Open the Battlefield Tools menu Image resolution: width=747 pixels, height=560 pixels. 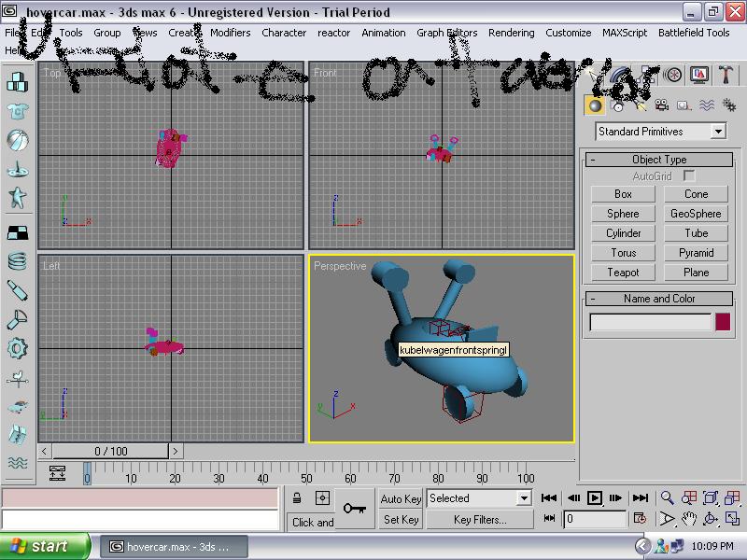click(694, 33)
